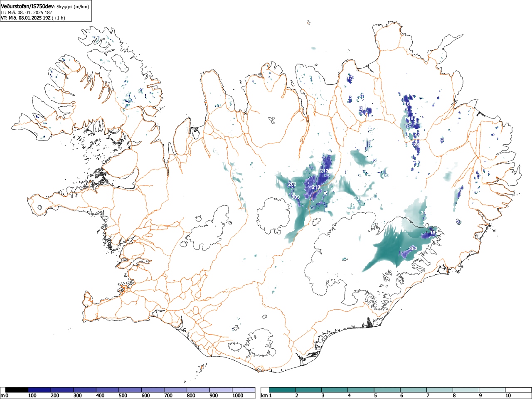This screenshot has height=399, width=532.
Task: Select the palest swatch above 1000 m
Action: 244,390
